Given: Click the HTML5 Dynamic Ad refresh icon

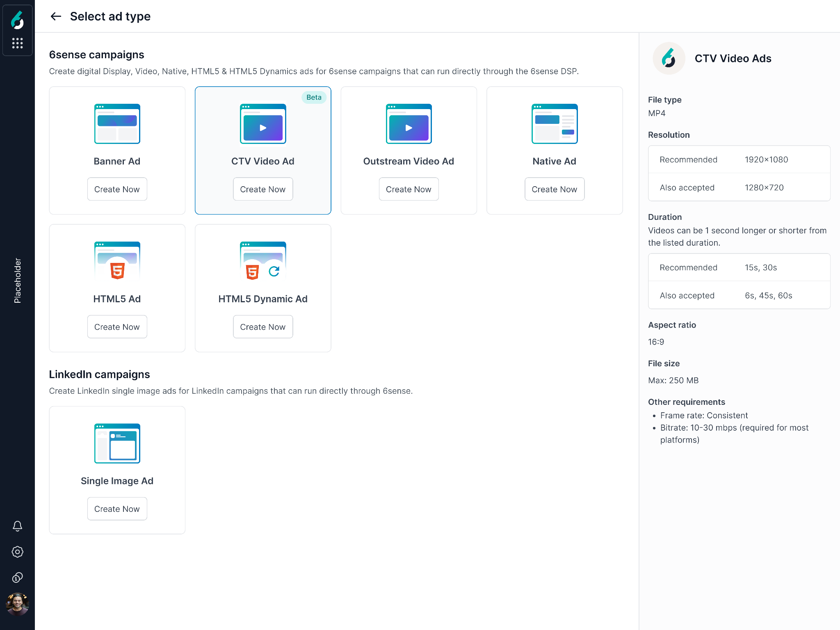Looking at the screenshot, I should click(x=274, y=271).
